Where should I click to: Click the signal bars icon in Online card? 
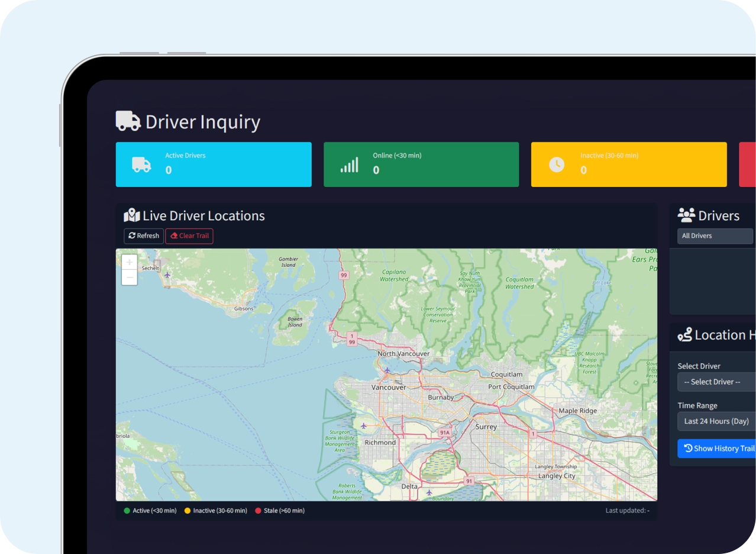click(x=350, y=165)
